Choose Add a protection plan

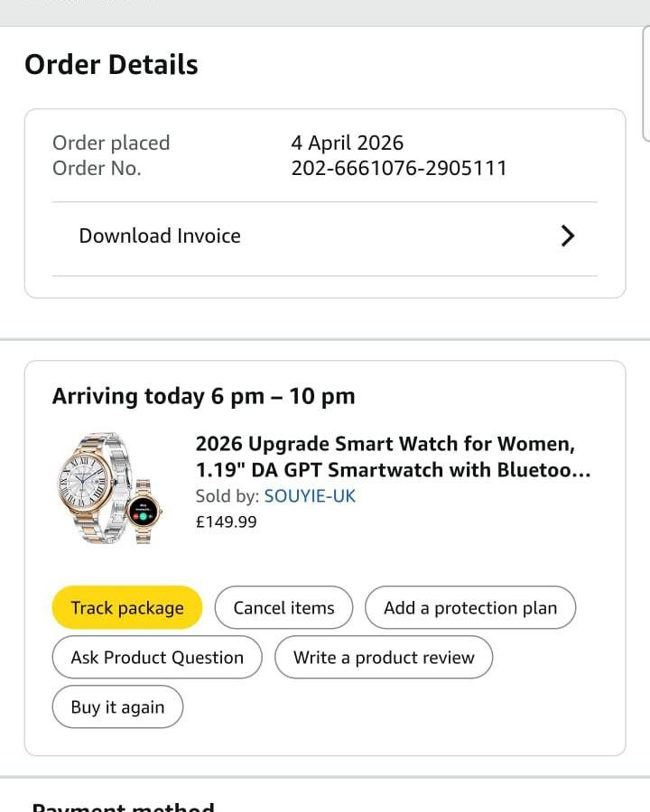470,607
